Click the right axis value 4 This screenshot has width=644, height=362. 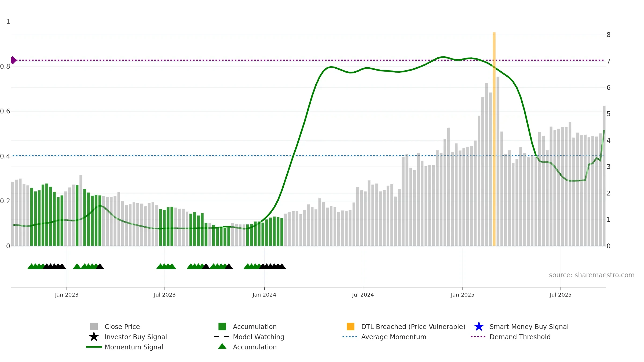[609, 141]
